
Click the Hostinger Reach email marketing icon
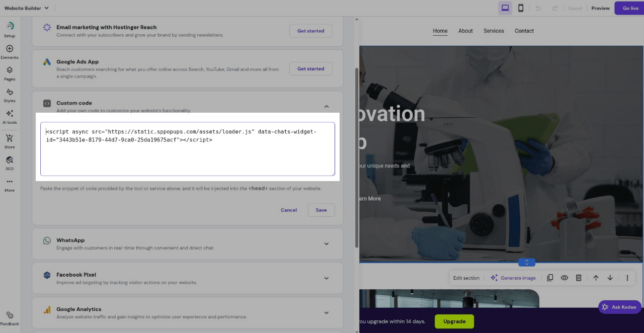(47, 27)
